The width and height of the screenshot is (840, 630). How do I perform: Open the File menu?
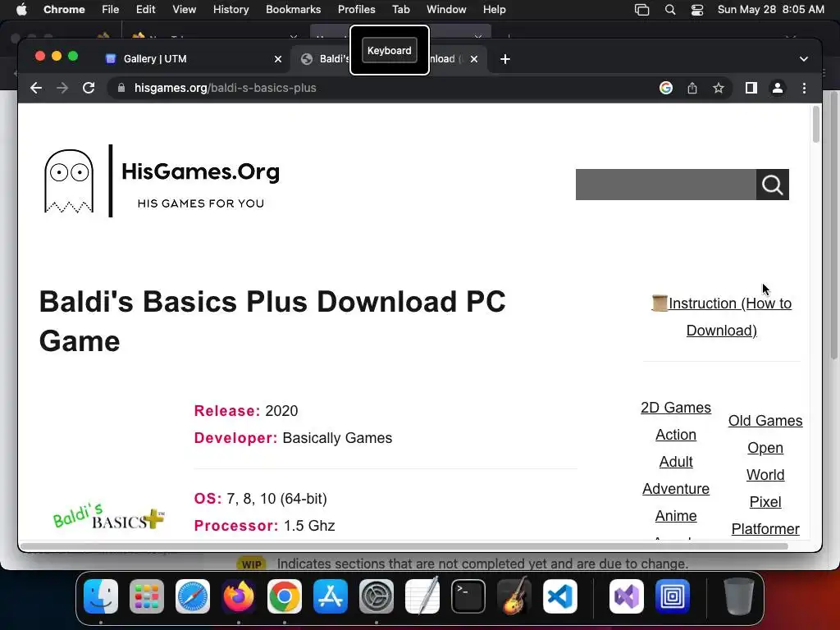click(111, 10)
